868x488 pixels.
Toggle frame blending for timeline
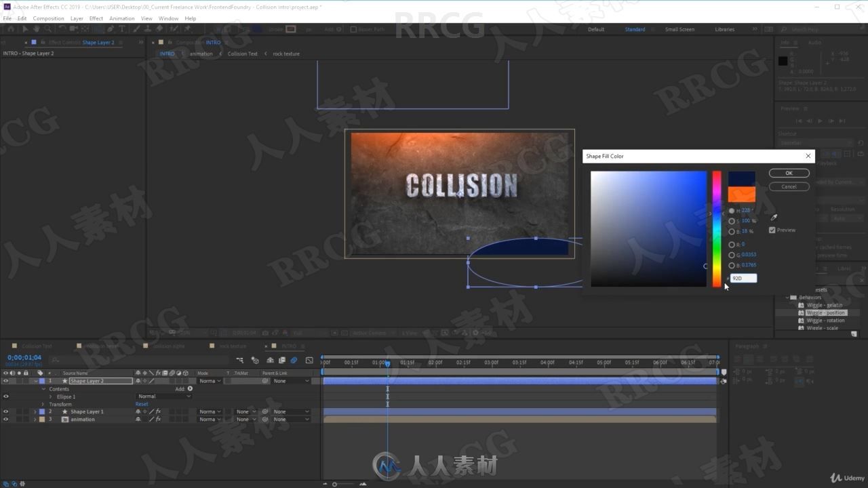click(x=281, y=360)
